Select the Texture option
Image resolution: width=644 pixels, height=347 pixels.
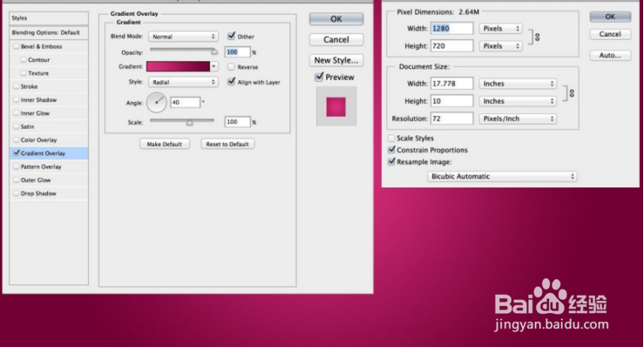(x=38, y=73)
